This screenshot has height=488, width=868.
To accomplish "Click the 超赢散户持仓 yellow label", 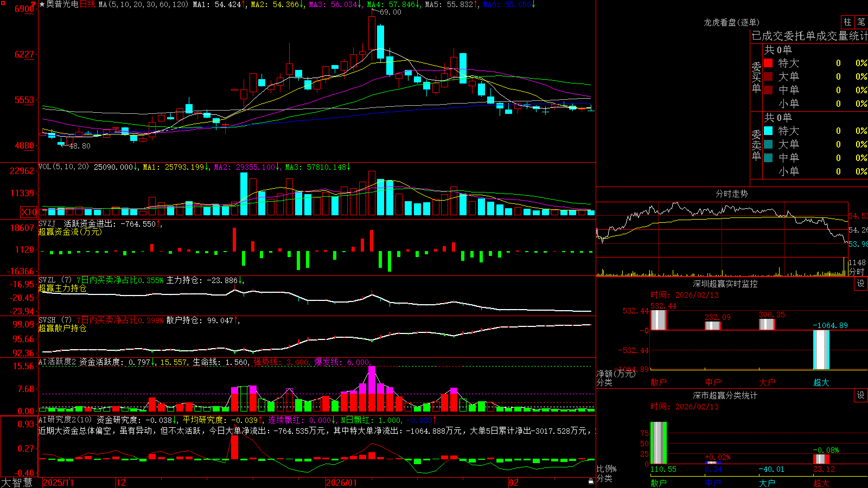I will click(x=62, y=328).
